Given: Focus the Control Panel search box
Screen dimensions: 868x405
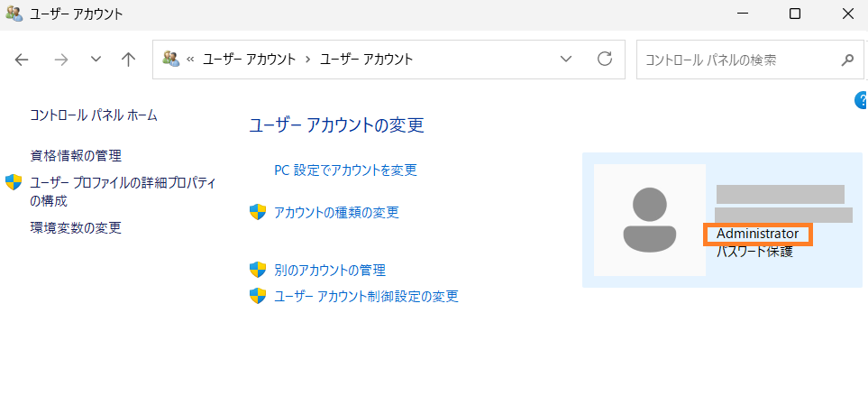Looking at the screenshot, I should tap(741, 60).
